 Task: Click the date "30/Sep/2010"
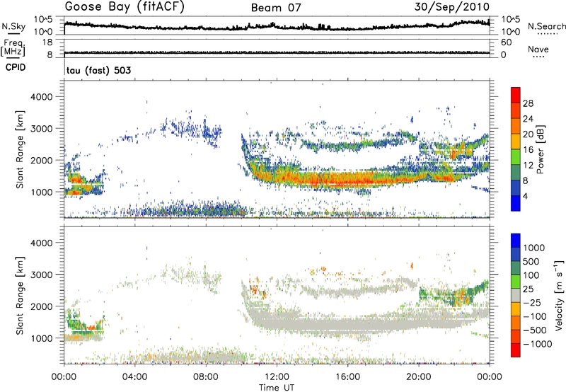click(452, 7)
